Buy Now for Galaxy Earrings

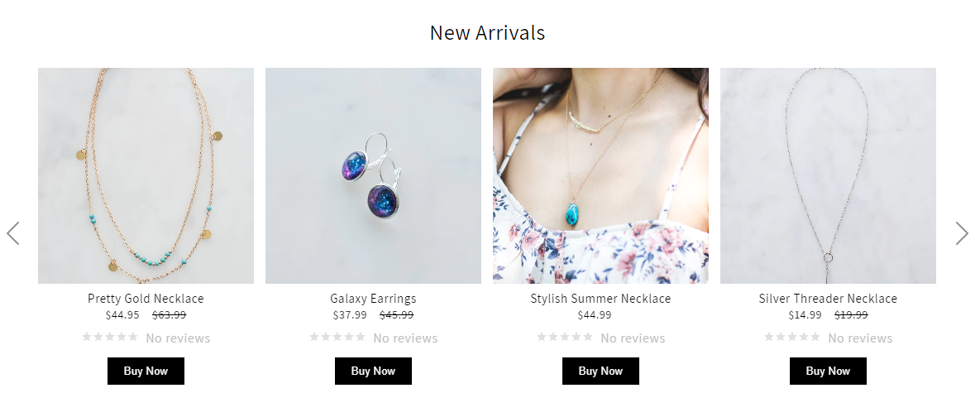pyautogui.click(x=373, y=371)
